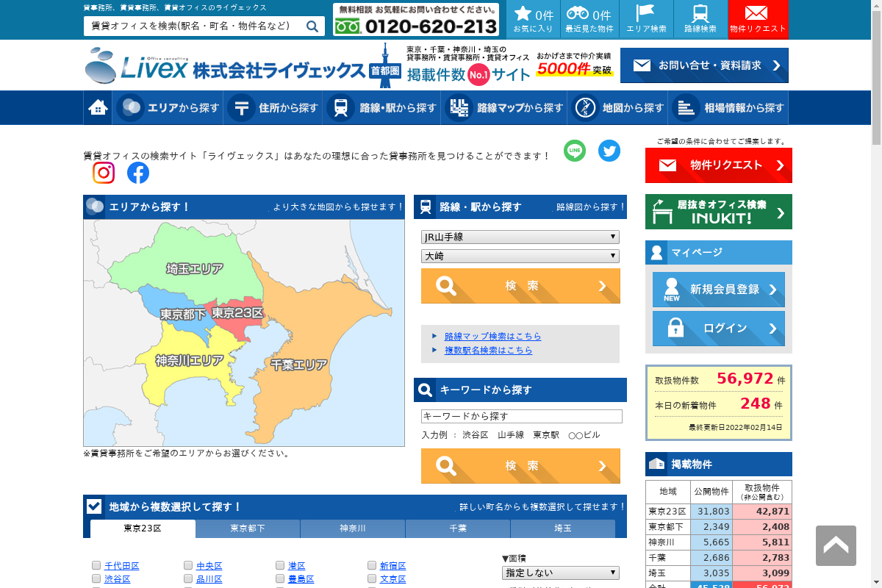Go to home via house icon
Screen dimensions: 882x588
pos(98,108)
